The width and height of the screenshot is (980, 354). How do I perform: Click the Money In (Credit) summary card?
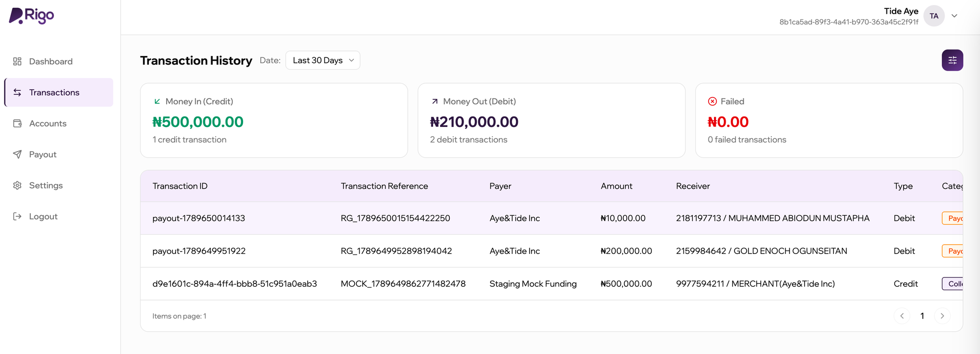(x=274, y=120)
